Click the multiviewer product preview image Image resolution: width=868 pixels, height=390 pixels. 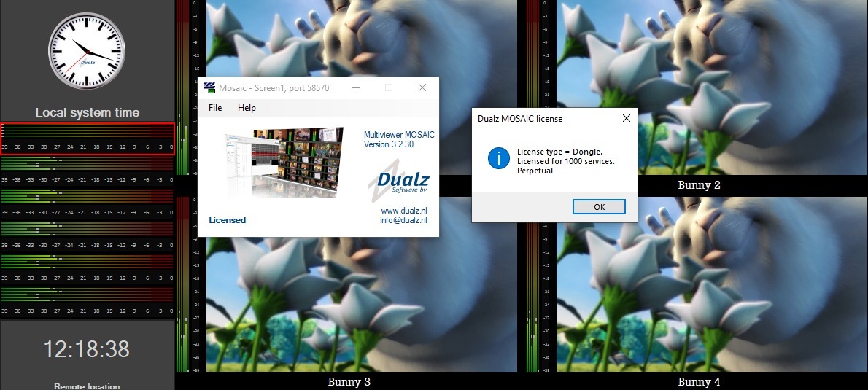coord(284,163)
